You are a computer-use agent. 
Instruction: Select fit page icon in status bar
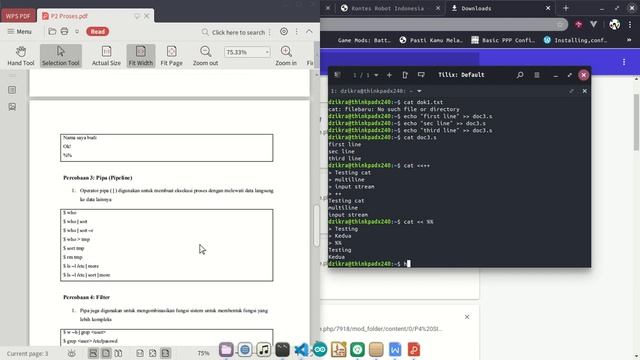click(x=153, y=353)
